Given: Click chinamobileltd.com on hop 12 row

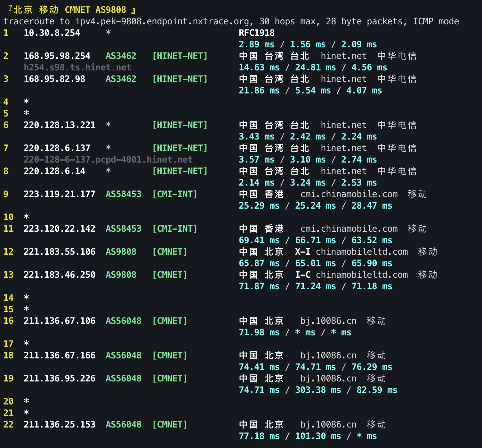Looking at the screenshot, I should [x=362, y=252].
